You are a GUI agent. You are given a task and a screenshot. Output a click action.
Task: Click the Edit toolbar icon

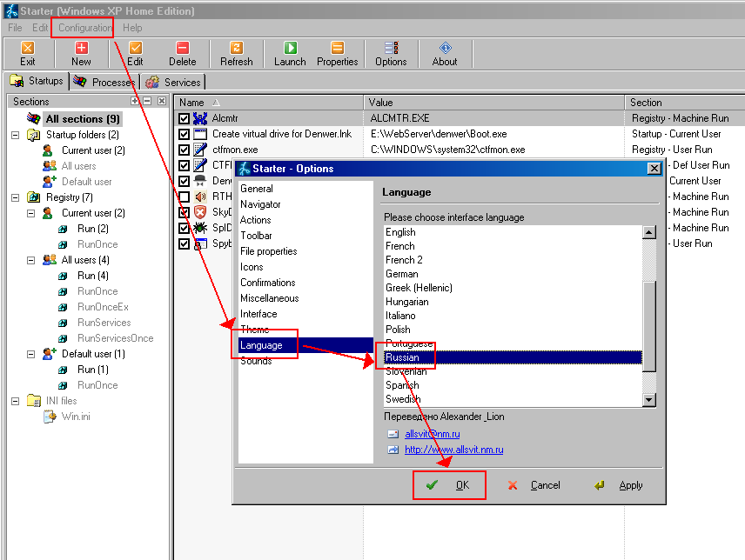(x=135, y=48)
